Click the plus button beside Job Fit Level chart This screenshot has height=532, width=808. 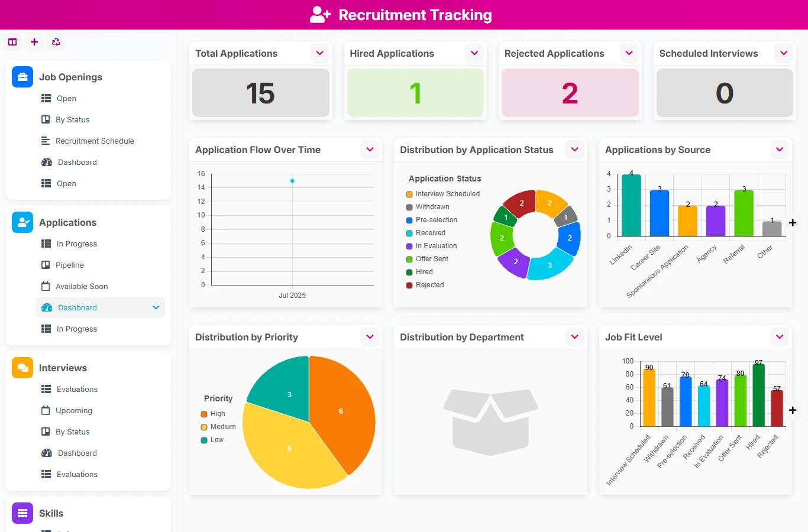793,410
